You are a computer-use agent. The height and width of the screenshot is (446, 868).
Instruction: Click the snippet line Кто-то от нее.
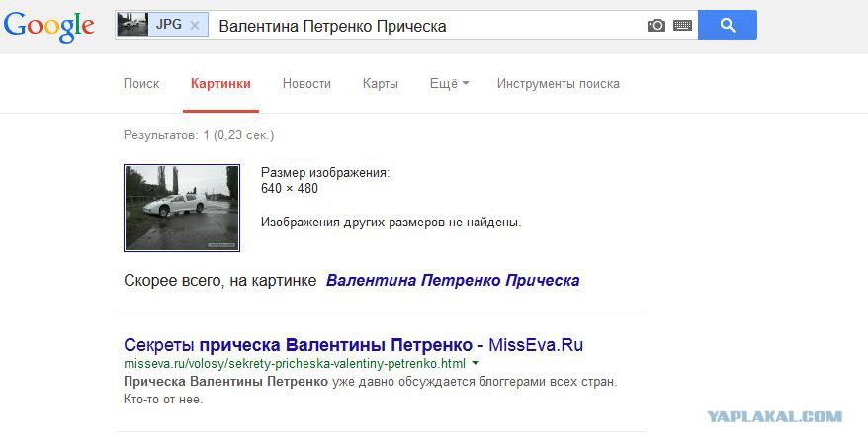(163, 399)
